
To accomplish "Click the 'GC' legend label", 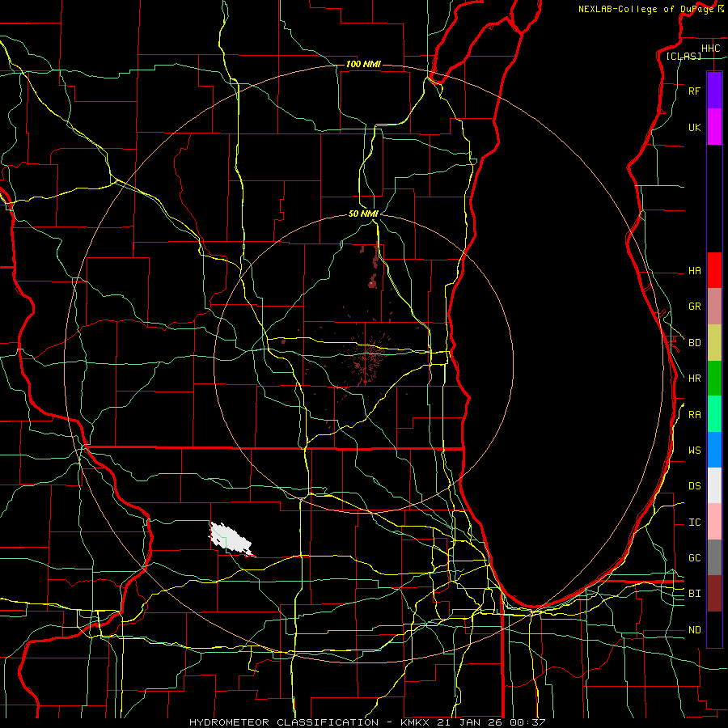I will (694, 558).
